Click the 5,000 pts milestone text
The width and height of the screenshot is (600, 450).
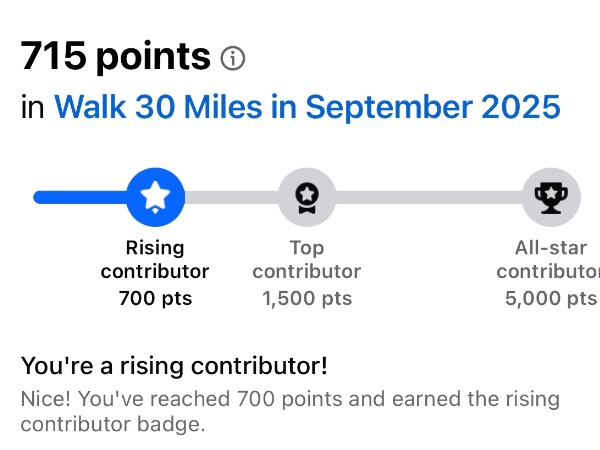(553, 298)
